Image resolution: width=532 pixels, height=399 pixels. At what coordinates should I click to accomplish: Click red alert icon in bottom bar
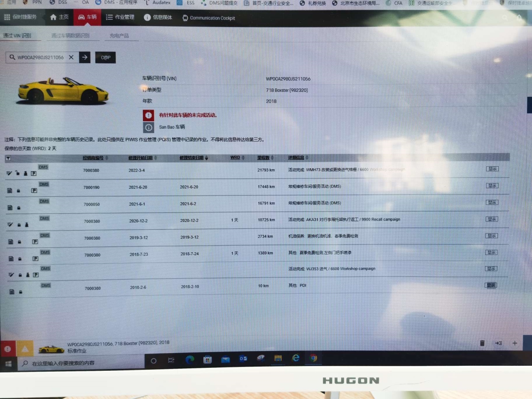7,349
